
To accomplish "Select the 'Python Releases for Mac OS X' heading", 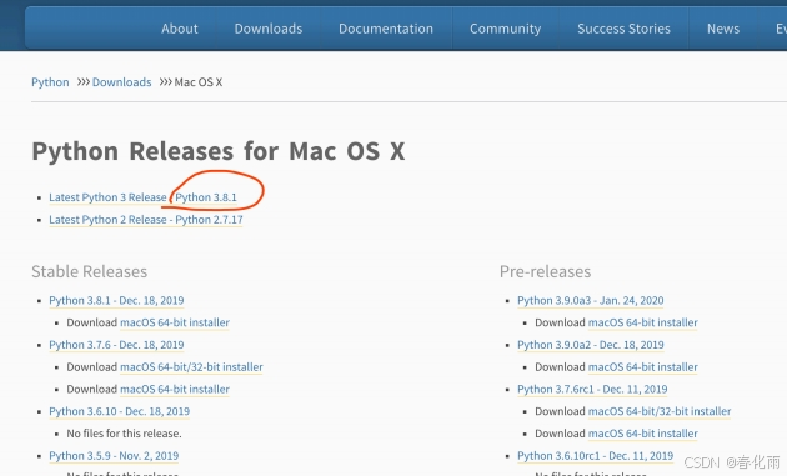I will (218, 151).
